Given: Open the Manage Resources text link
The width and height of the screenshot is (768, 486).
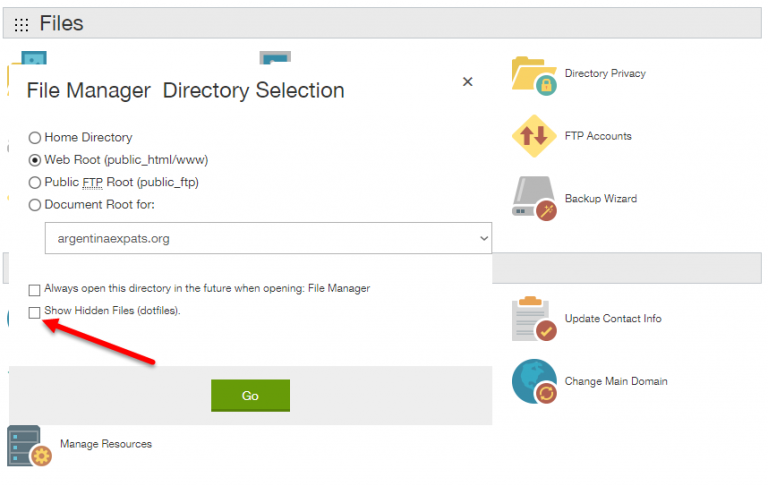Looking at the screenshot, I should tap(106, 444).
